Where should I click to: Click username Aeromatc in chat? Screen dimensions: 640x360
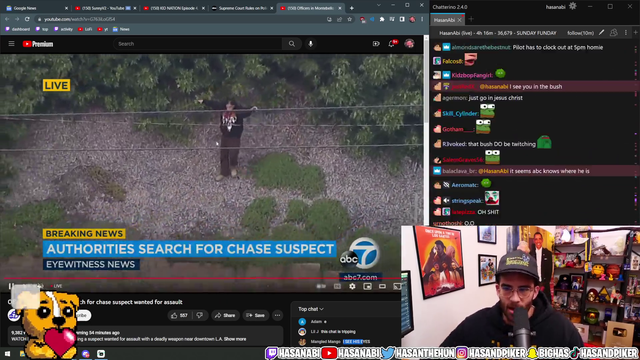pos(464,185)
